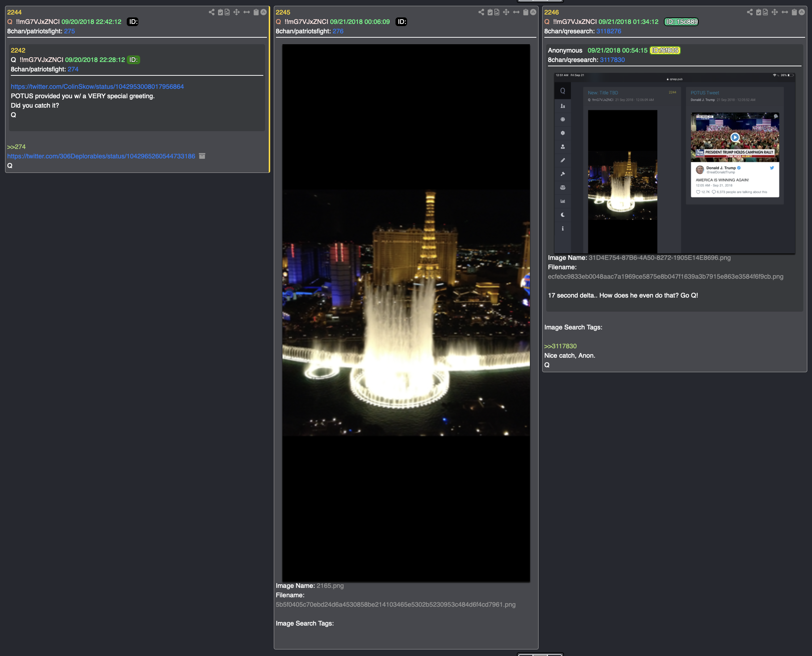Click circled A icon on post 2246

point(802,12)
